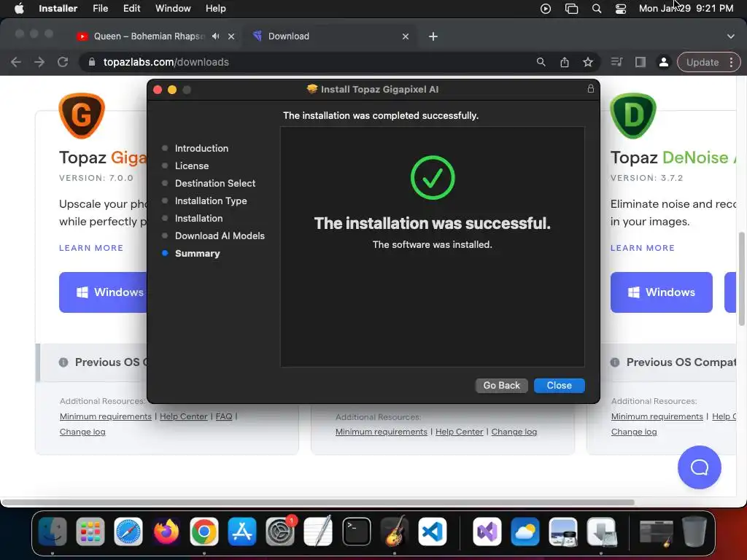Close the Bohemian Rhapsody tab

click(231, 36)
